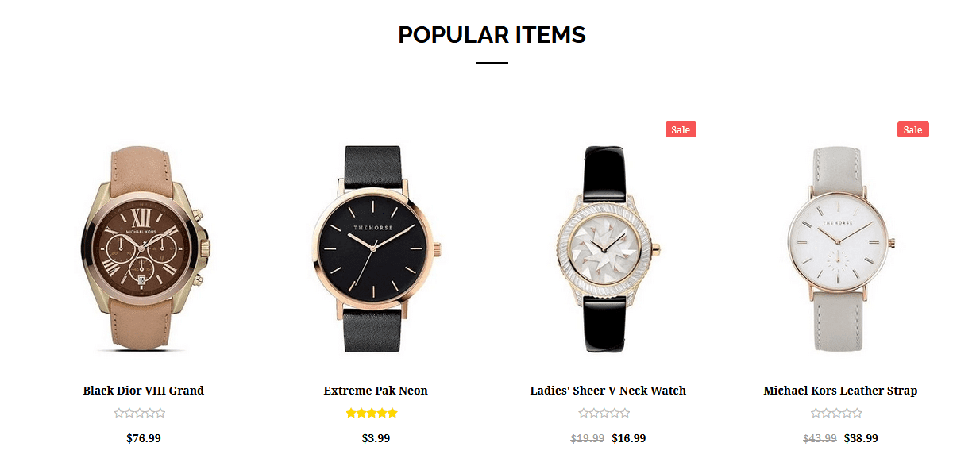Image resolution: width=980 pixels, height=470 pixels.
Task: Click the Sale badge on the Ladies' Sheer watch
Action: pyautogui.click(x=681, y=129)
